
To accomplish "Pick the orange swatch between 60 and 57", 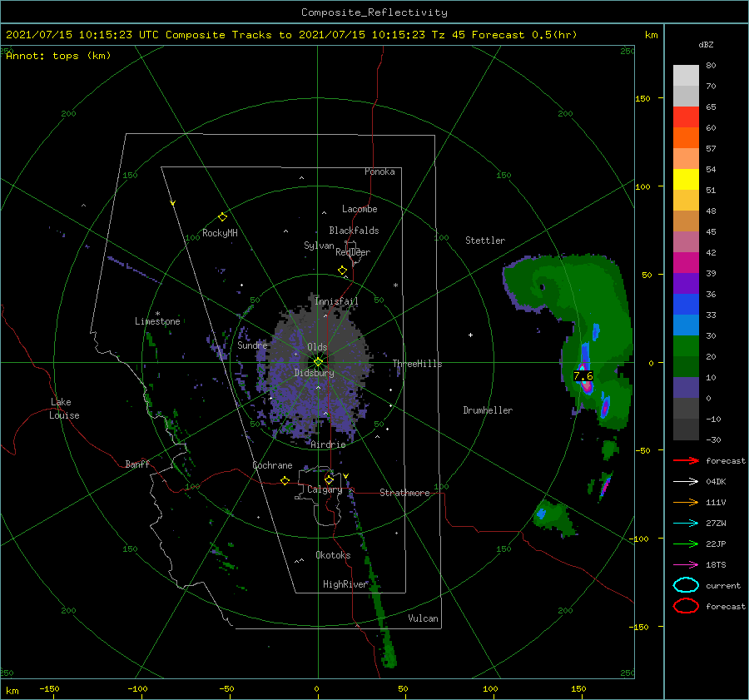I will click(x=686, y=137).
